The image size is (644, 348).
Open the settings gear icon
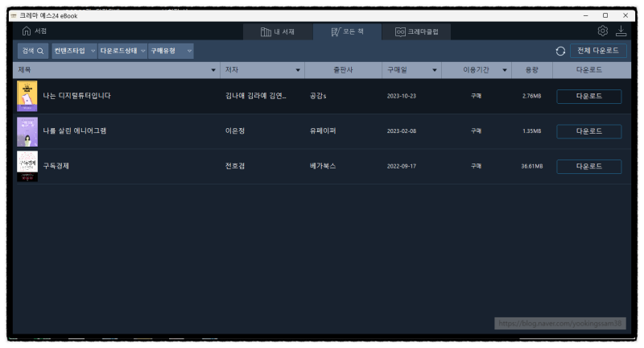click(602, 31)
